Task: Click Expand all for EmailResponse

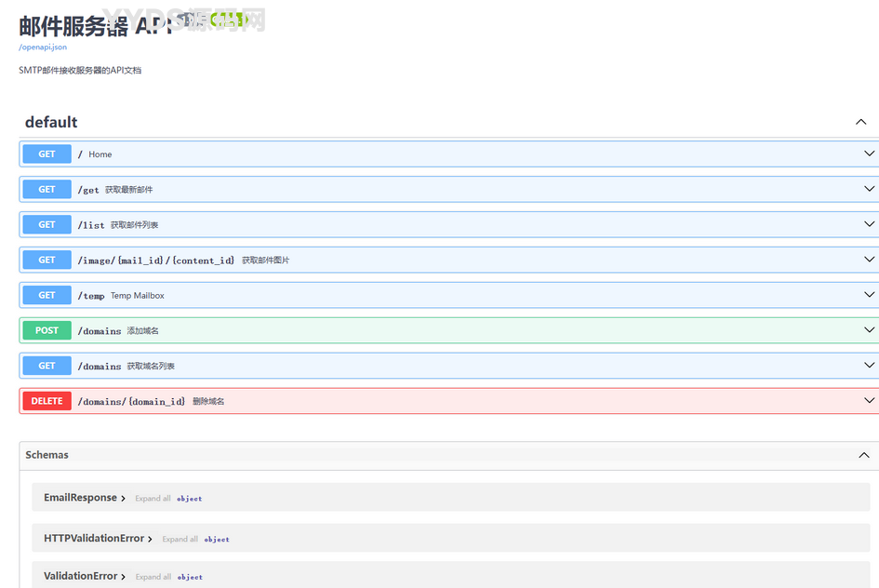Action: coord(153,499)
